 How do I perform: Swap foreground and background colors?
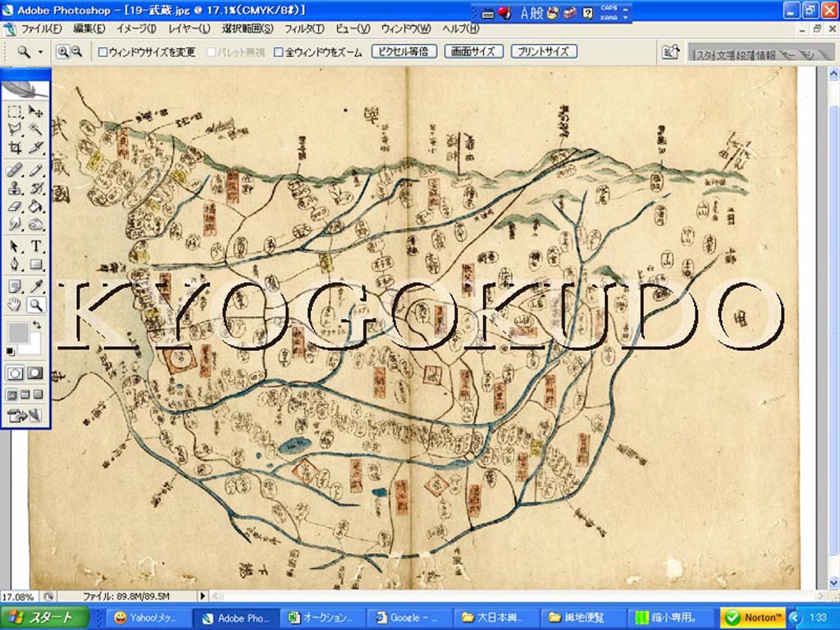point(36,325)
